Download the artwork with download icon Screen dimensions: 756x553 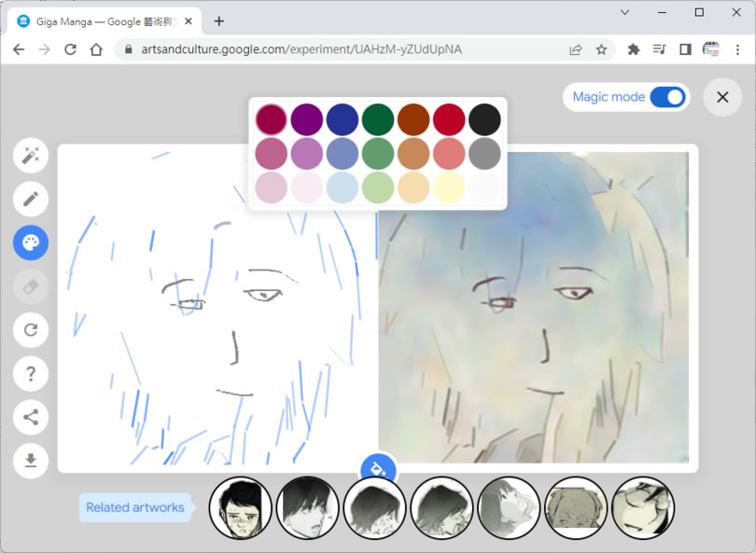point(31,461)
